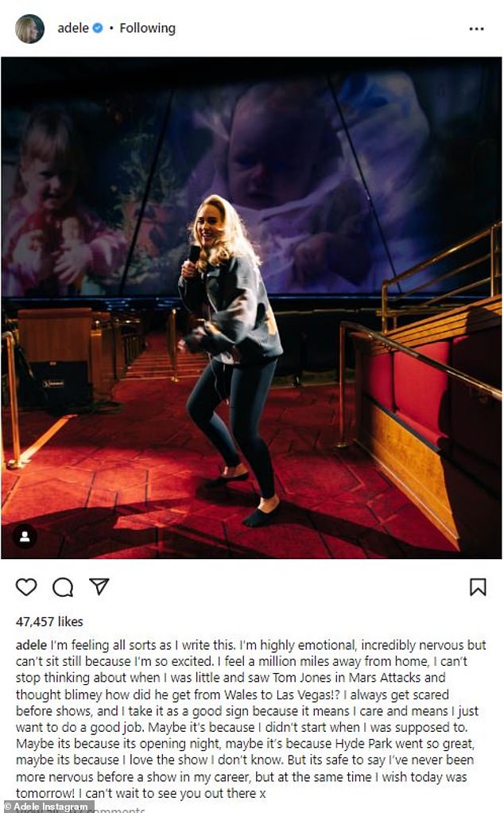Click the blue verified badge
Screen dimensions: 504x813
tap(98, 29)
